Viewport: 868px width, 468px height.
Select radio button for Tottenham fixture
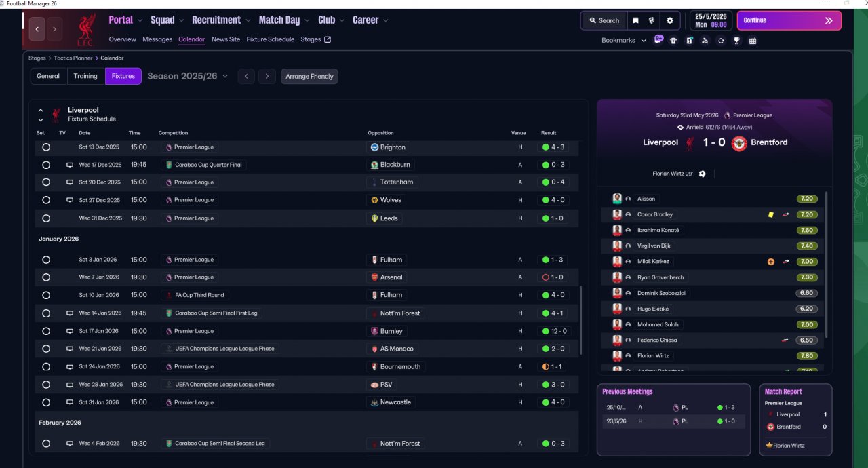pos(46,182)
